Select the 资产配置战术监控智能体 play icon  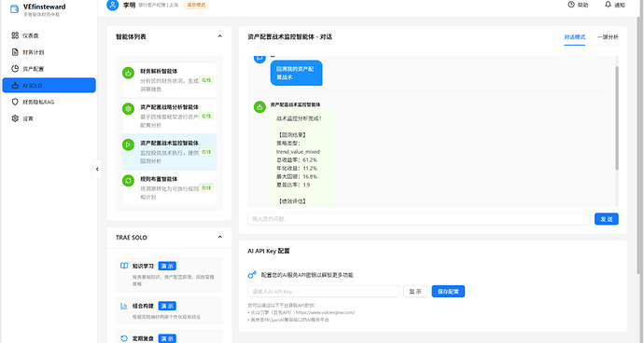(x=128, y=144)
